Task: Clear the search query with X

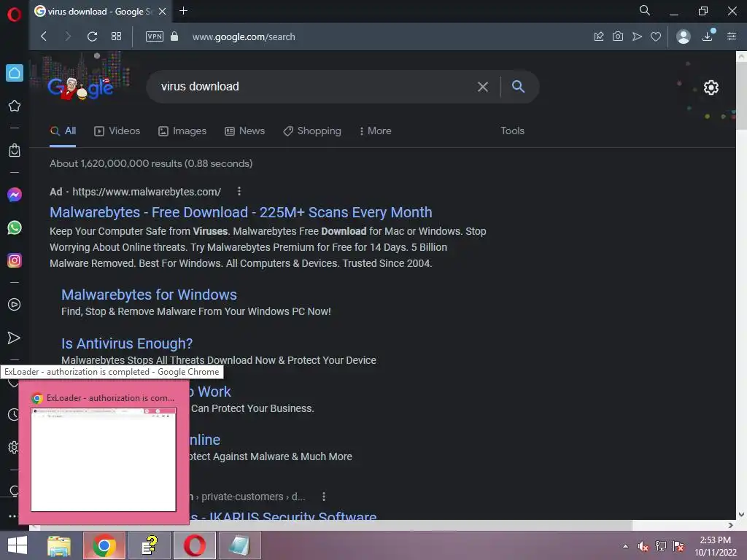Action: (x=483, y=87)
